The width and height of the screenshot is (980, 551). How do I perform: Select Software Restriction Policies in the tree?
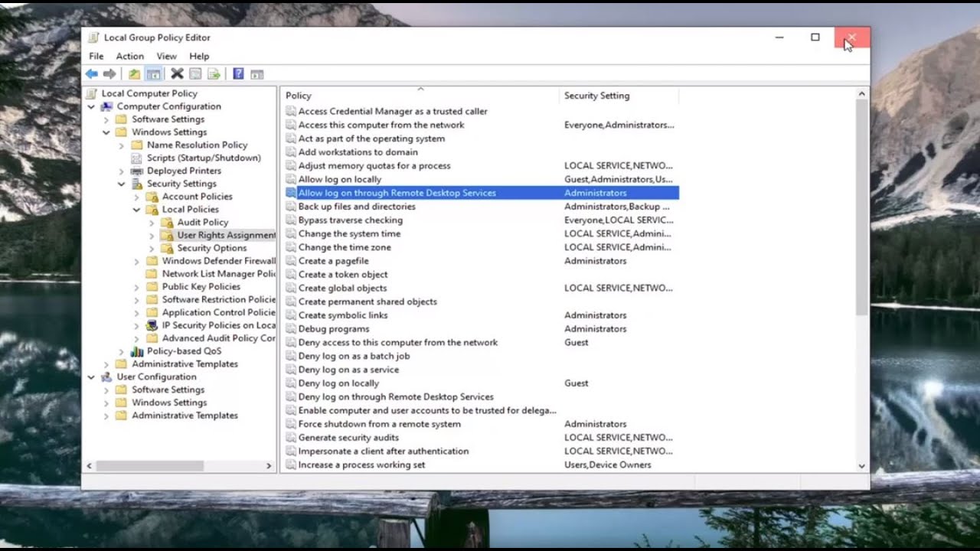[x=218, y=299]
